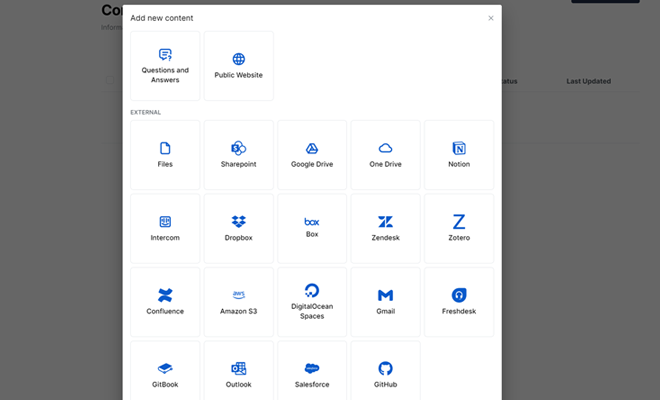This screenshot has height=400, width=660.
Task: Connect a Sharepoint source
Action: tap(239, 155)
